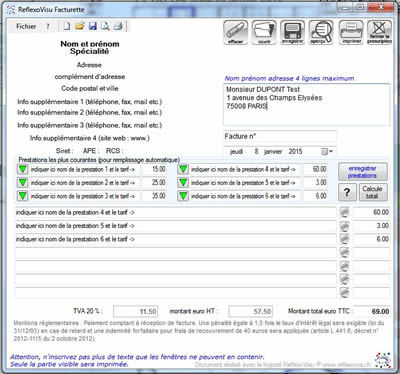Click the 'complément d'adresse' text
Screen dimensions: 400x374
point(90,77)
